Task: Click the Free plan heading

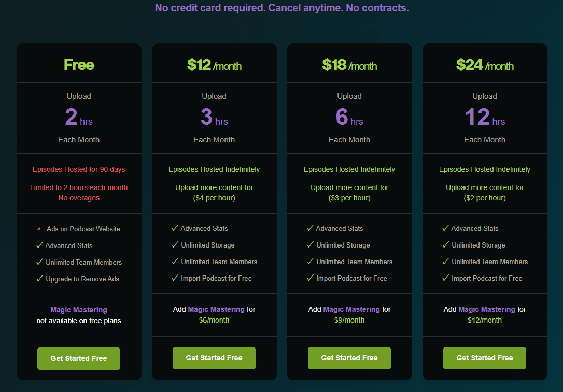Action: [x=79, y=65]
